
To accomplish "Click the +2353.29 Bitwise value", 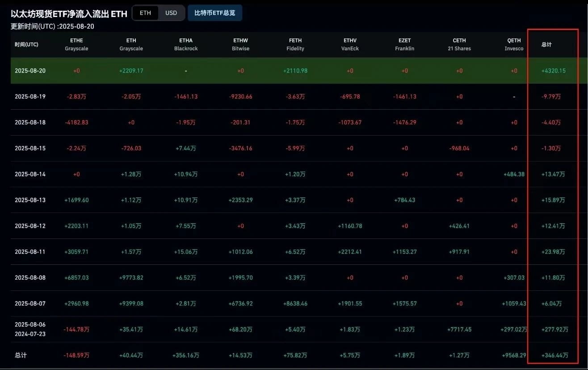I will click(240, 200).
